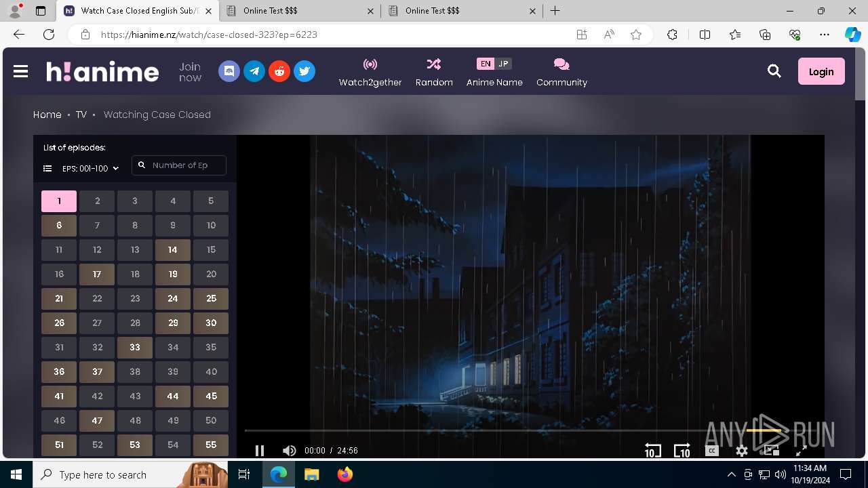Pause the video playback

[x=259, y=451]
